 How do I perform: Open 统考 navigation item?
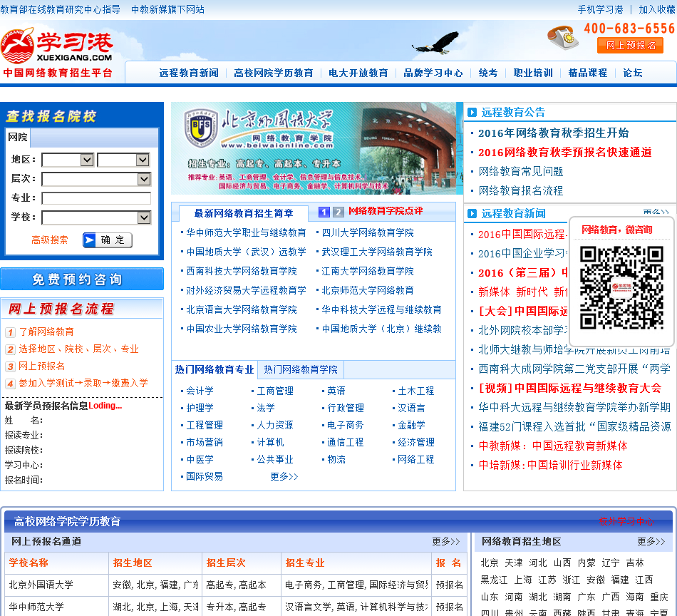[x=488, y=73]
